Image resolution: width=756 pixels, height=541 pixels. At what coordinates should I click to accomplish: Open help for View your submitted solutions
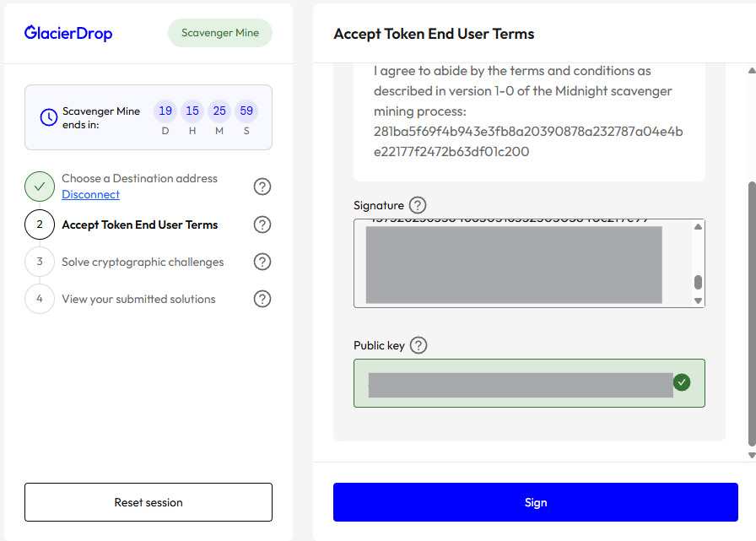point(262,299)
